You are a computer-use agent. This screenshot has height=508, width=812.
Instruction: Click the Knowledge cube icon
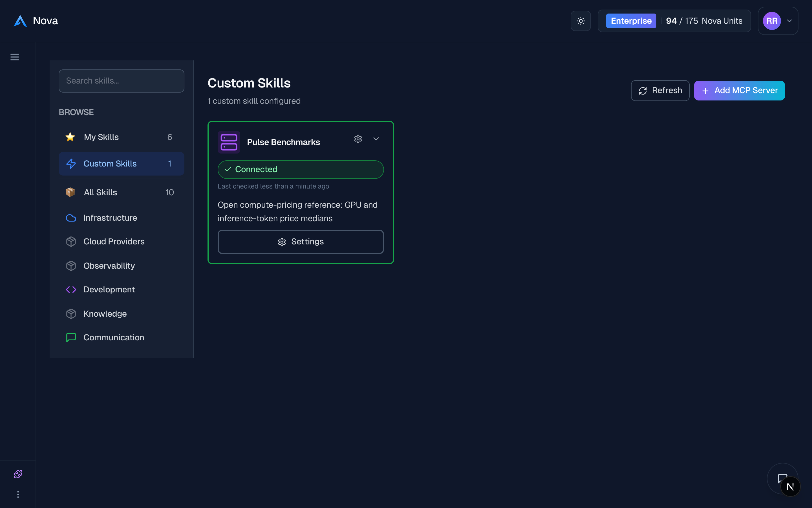point(71,314)
